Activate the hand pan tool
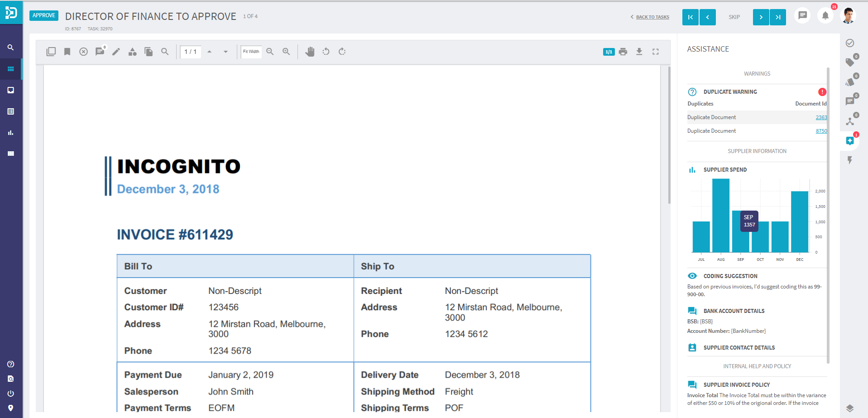868x418 pixels. (310, 52)
